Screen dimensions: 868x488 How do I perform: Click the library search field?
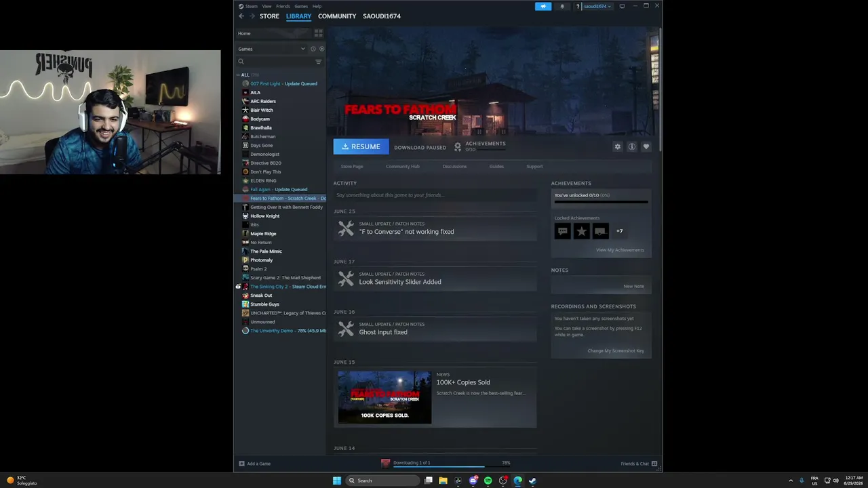pos(276,62)
